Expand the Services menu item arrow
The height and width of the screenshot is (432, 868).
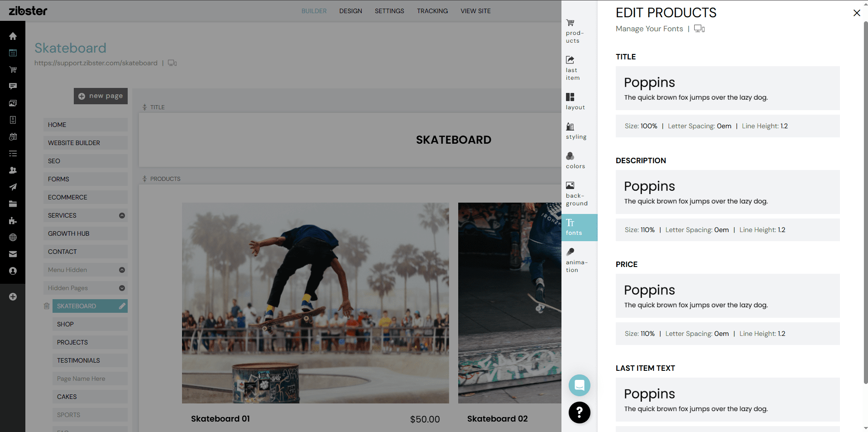coord(122,215)
